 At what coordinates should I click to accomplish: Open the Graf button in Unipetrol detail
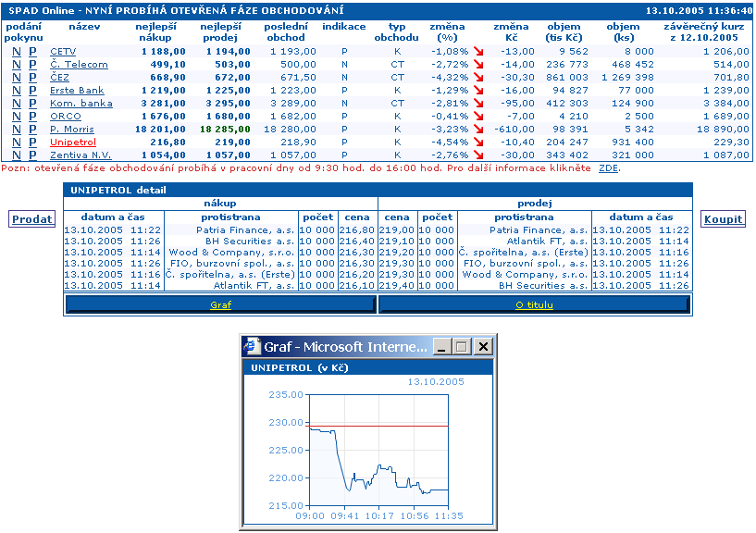(220, 304)
